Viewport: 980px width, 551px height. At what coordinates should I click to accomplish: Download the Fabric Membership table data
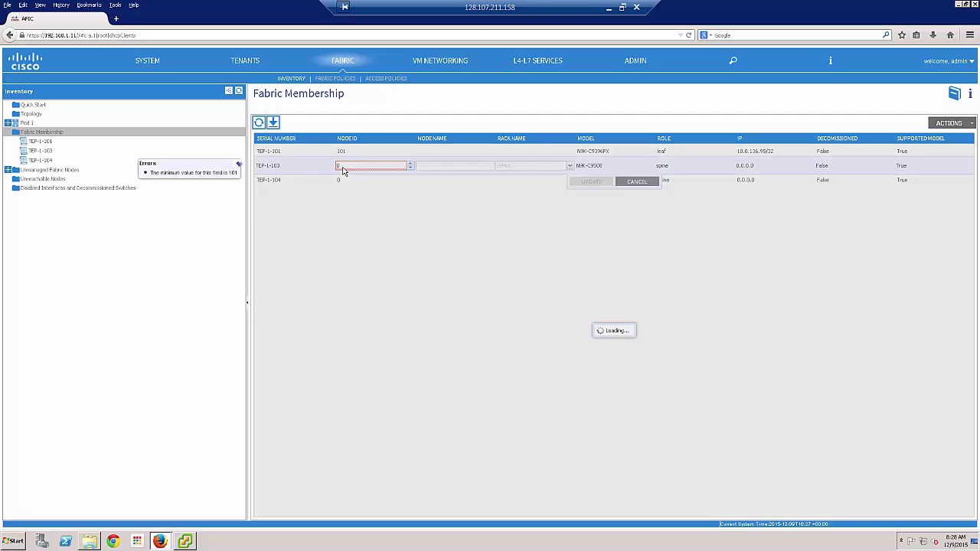(x=273, y=122)
